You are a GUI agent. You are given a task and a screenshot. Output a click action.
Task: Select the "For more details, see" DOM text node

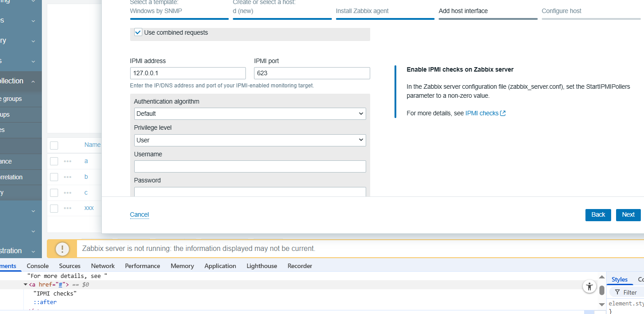click(67, 276)
